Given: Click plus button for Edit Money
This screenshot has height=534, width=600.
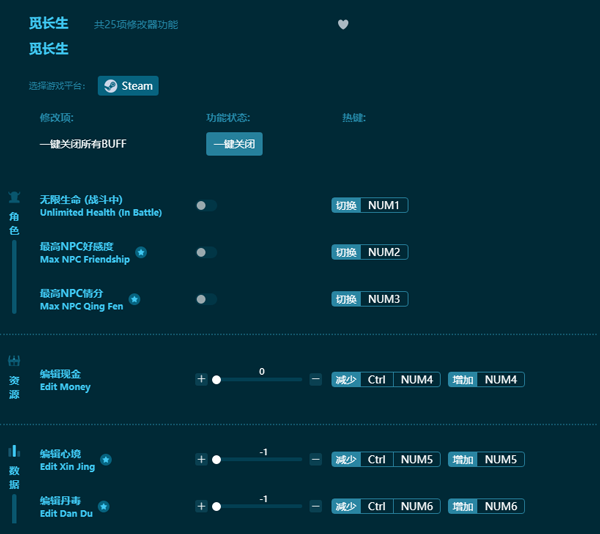Looking at the screenshot, I should [201, 379].
